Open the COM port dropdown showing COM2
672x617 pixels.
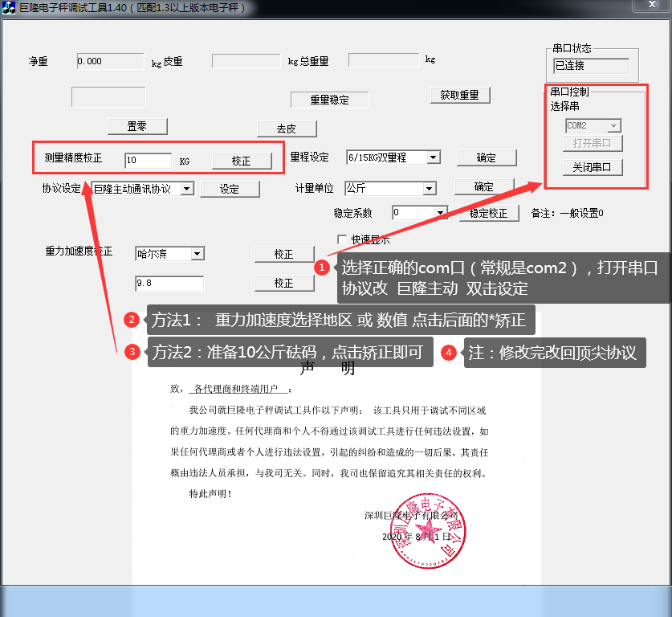coord(613,125)
